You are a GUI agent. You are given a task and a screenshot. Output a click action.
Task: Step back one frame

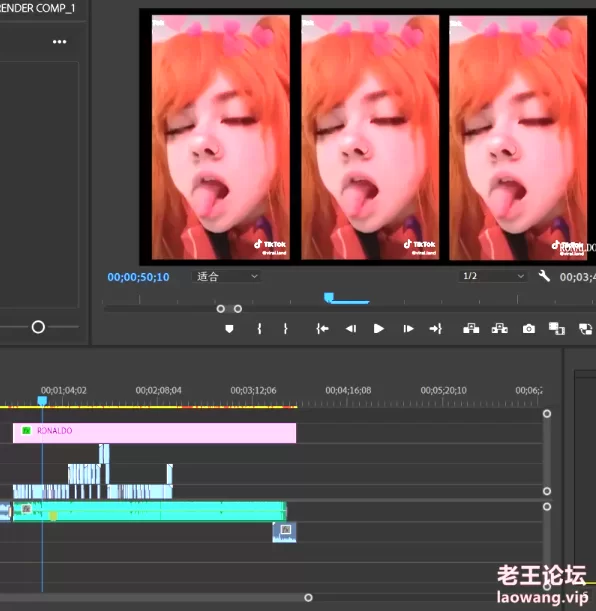[x=351, y=329]
